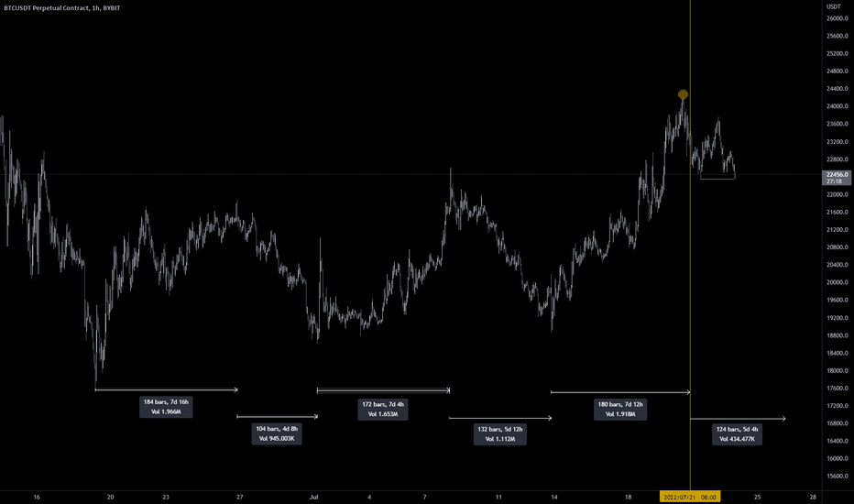This screenshot has height=504, width=854.
Task: Click the 18 date label on time axis
Action: (628, 497)
